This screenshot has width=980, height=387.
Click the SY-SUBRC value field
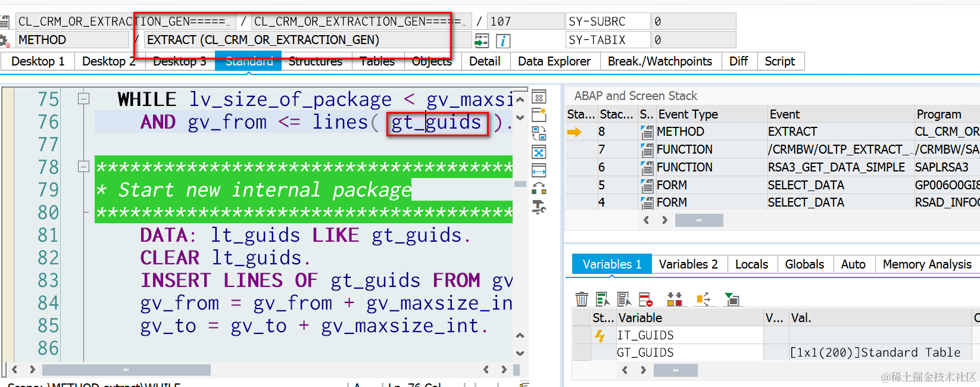[693, 21]
